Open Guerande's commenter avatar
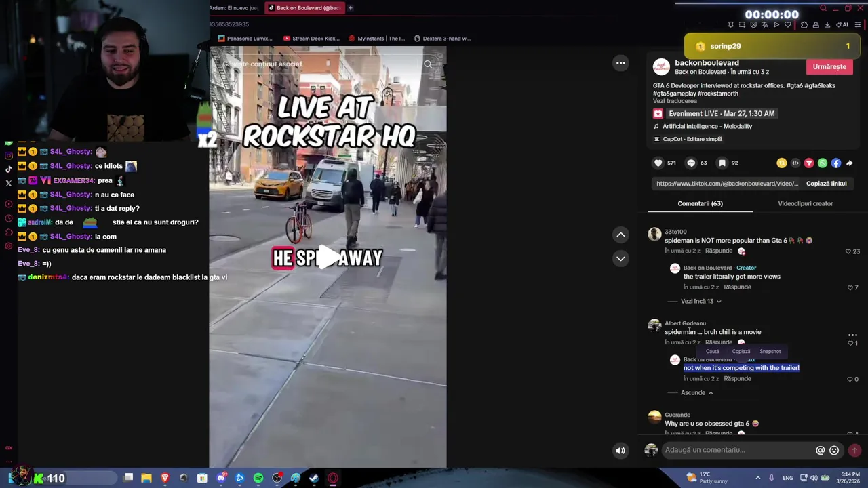Viewport: 868px width, 488px height. click(x=654, y=417)
